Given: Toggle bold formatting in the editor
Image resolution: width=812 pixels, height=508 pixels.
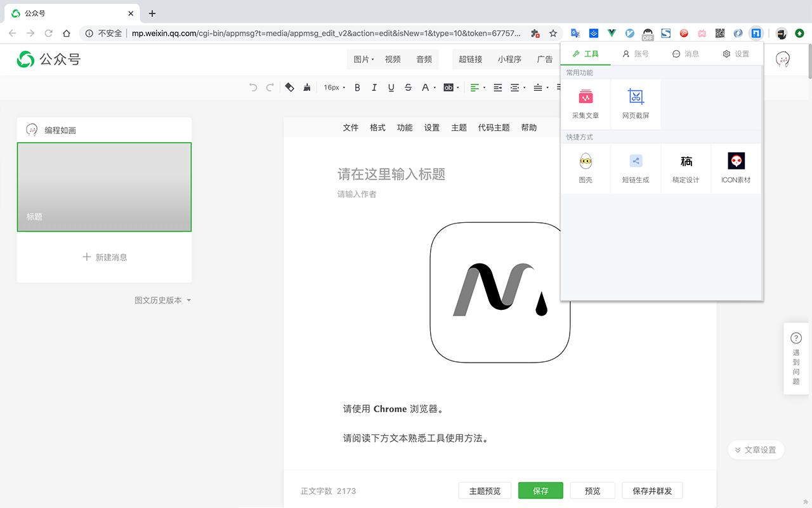Looking at the screenshot, I should tap(357, 87).
